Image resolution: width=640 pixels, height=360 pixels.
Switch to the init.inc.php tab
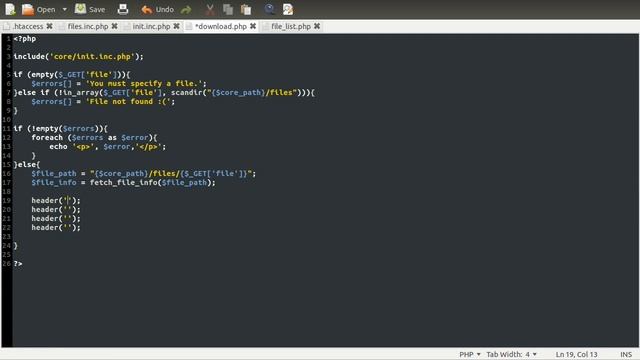(151, 27)
